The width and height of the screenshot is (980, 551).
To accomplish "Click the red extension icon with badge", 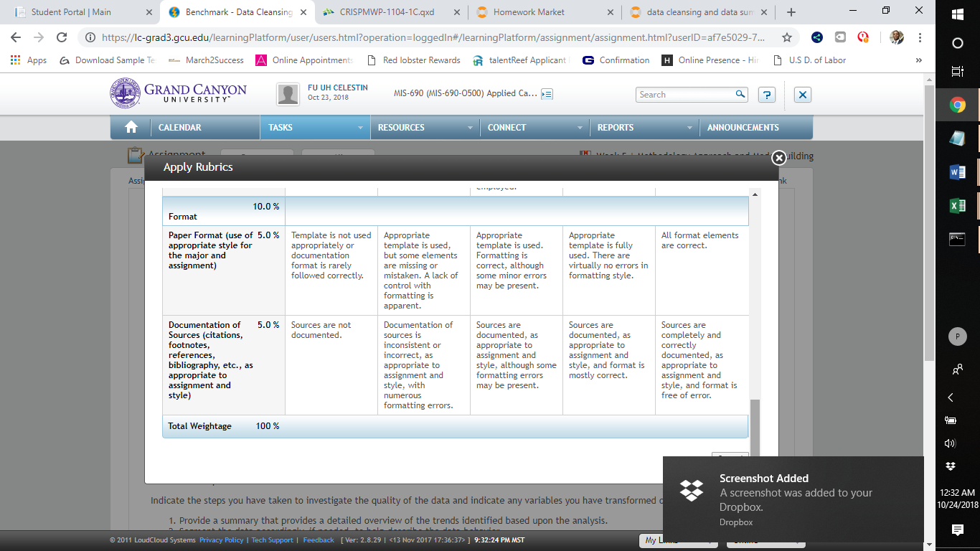I will click(863, 37).
